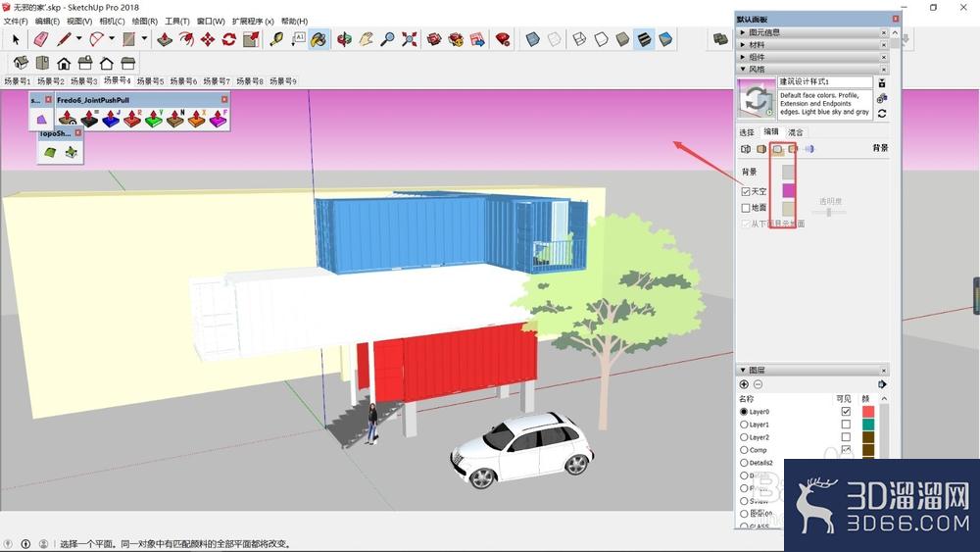Viewport: 980px width, 552px height.
Task: Select the Text label tool
Action: [298, 39]
